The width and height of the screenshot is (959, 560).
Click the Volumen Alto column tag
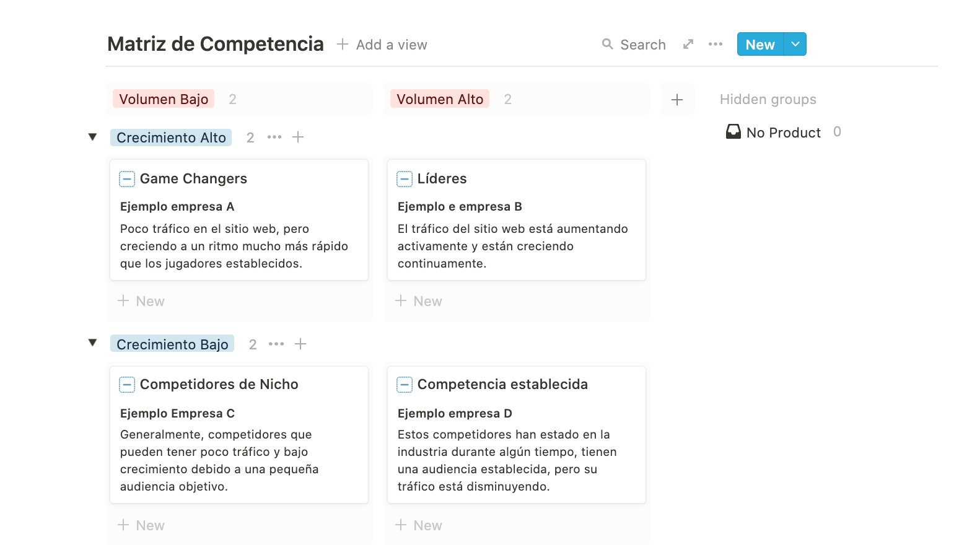tap(440, 99)
